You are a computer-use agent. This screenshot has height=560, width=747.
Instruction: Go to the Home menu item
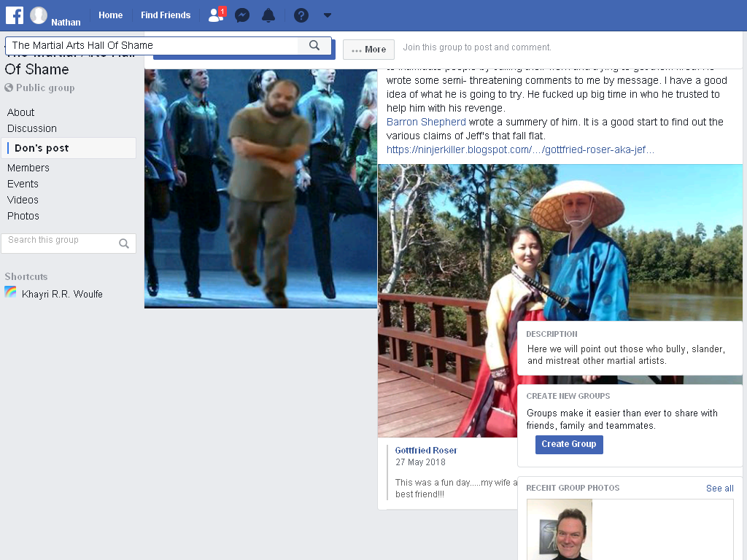pyautogui.click(x=111, y=15)
